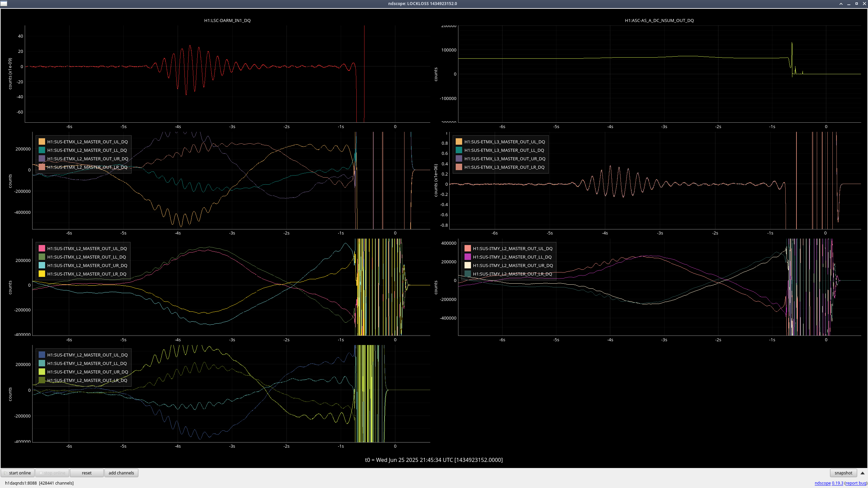Select H1:SUS-ETMX_L2_MASTER_OUT_UR_DQ legend label
Image resolution: width=868 pixels, height=488 pixels.
(x=88, y=159)
